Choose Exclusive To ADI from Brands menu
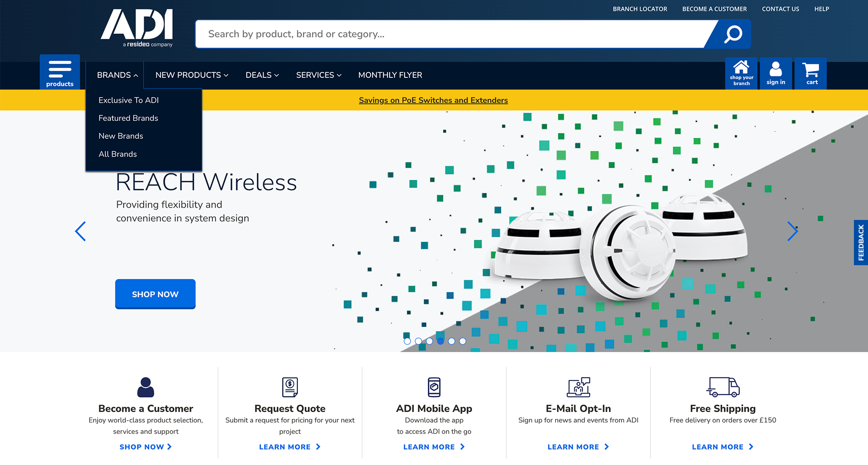 tap(128, 100)
